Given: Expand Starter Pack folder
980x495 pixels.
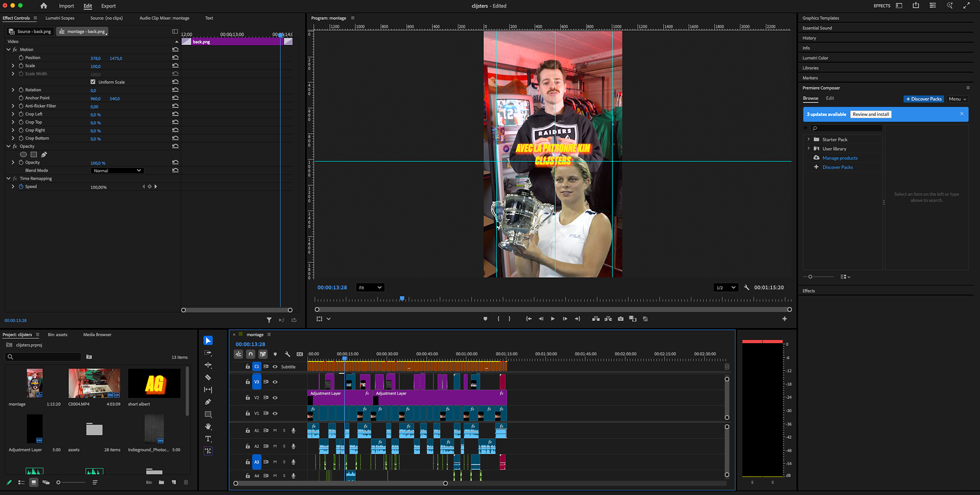Looking at the screenshot, I should click(808, 139).
